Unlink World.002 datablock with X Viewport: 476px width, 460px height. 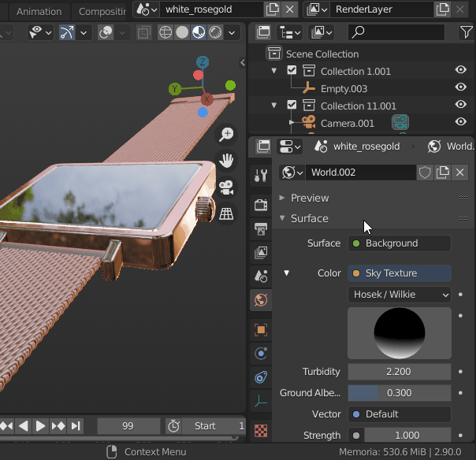(x=460, y=172)
